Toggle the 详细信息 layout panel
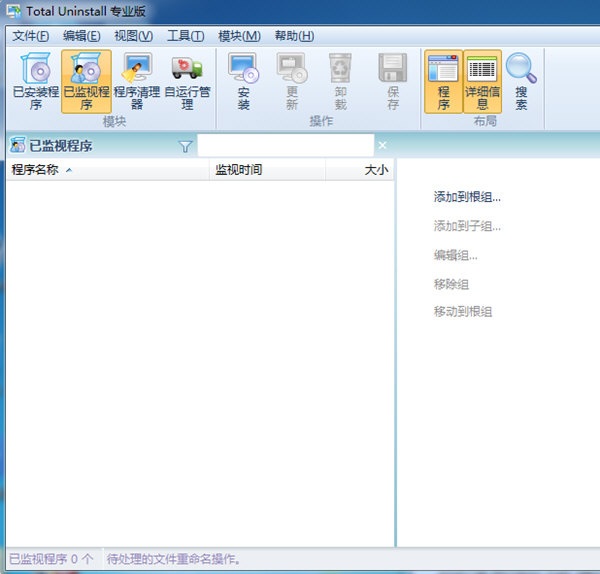The image size is (600, 574). pyautogui.click(x=482, y=82)
